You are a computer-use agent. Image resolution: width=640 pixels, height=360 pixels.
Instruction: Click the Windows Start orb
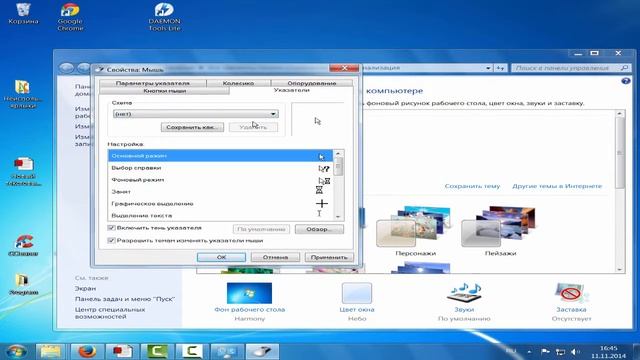[x=16, y=351]
